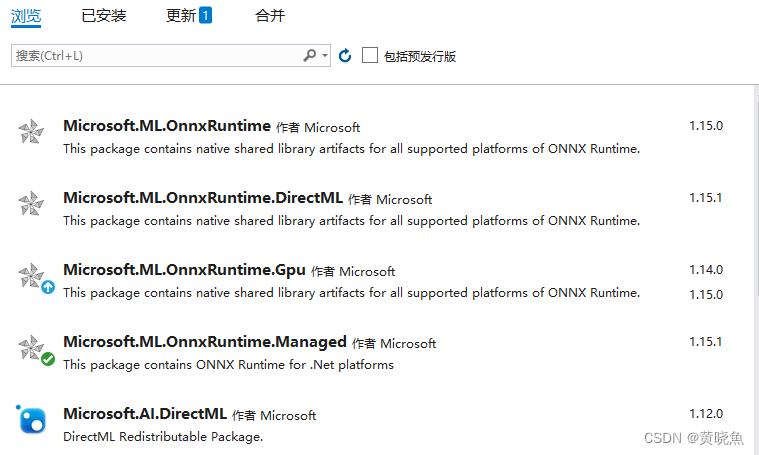Select the Microsoft.ML.OnnxRuntime.DirectML package title
Viewport: 759px width, 455px height.
(203, 198)
